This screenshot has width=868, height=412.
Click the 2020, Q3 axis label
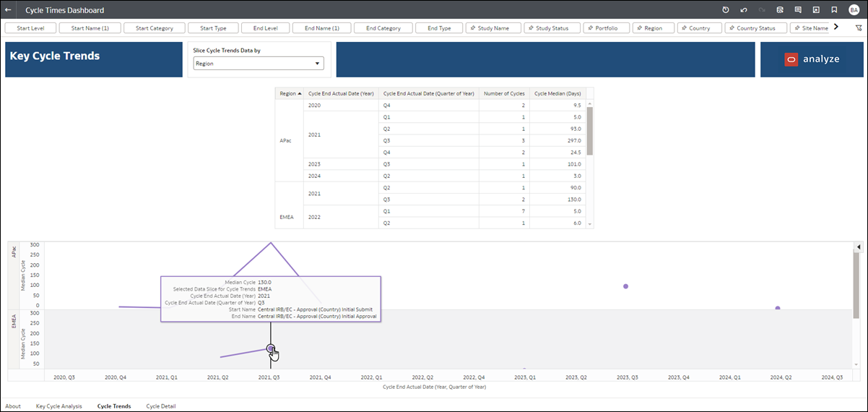[66, 377]
